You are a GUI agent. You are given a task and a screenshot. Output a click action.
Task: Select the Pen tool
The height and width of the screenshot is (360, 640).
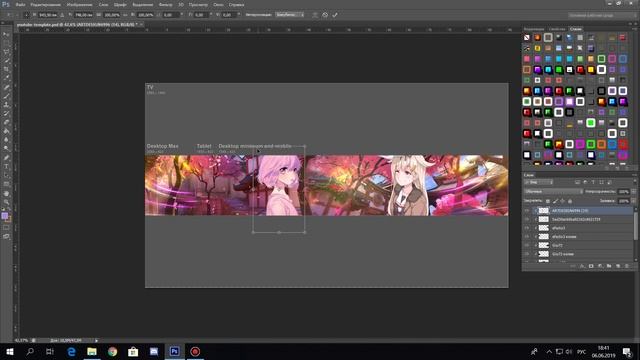6,158
